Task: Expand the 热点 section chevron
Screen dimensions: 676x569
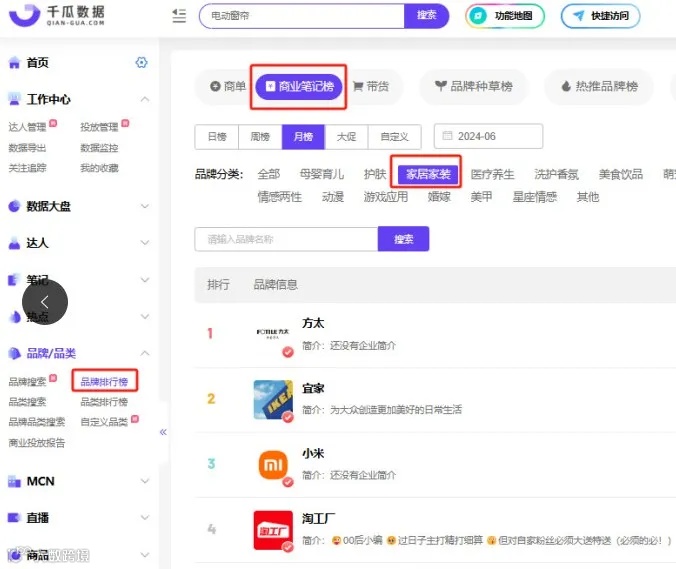Action: [145, 316]
